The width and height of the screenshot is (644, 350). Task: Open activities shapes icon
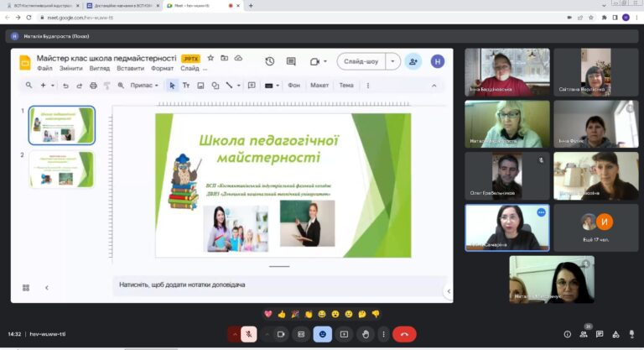615,334
